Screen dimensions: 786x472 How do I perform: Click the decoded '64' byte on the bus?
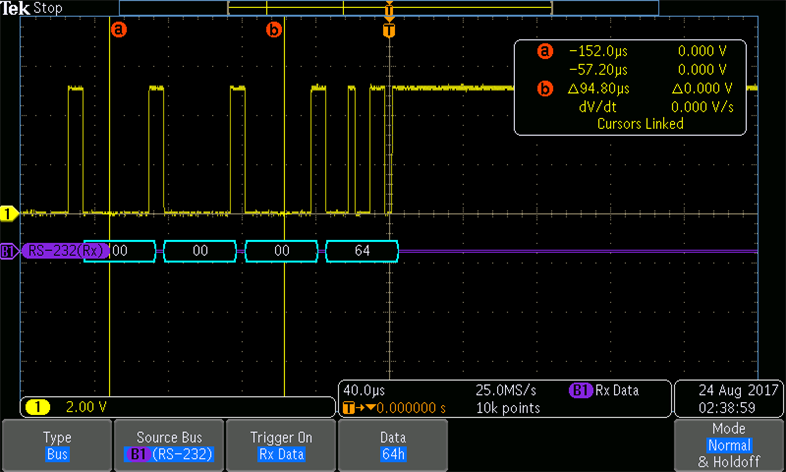pos(362,250)
